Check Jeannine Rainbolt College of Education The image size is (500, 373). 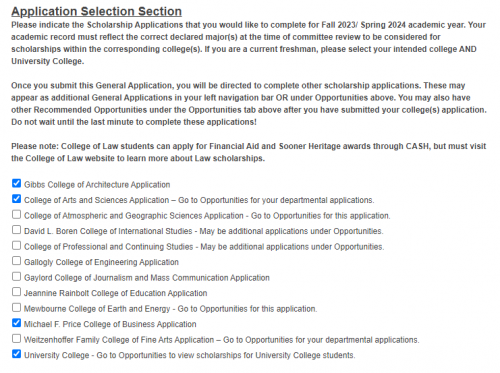(x=16, y=292)
